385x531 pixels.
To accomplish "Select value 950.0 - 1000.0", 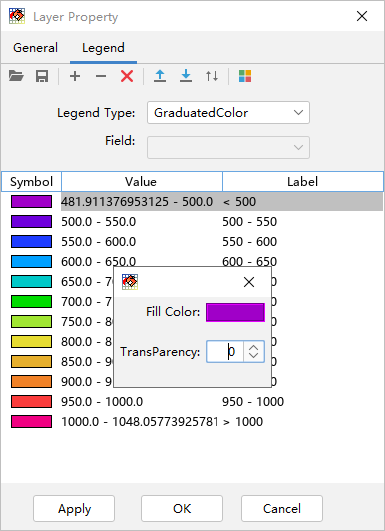I will (x=102, y=402).
